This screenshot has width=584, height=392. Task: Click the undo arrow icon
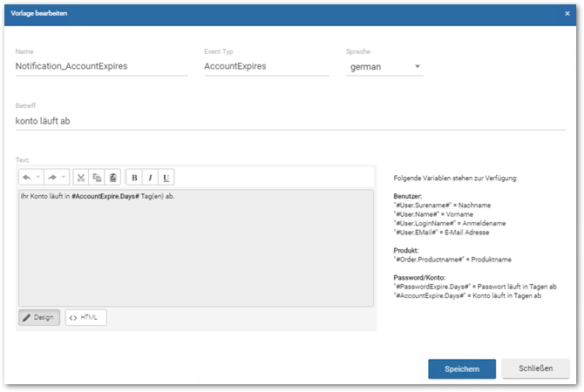click(x=27, y=177)
